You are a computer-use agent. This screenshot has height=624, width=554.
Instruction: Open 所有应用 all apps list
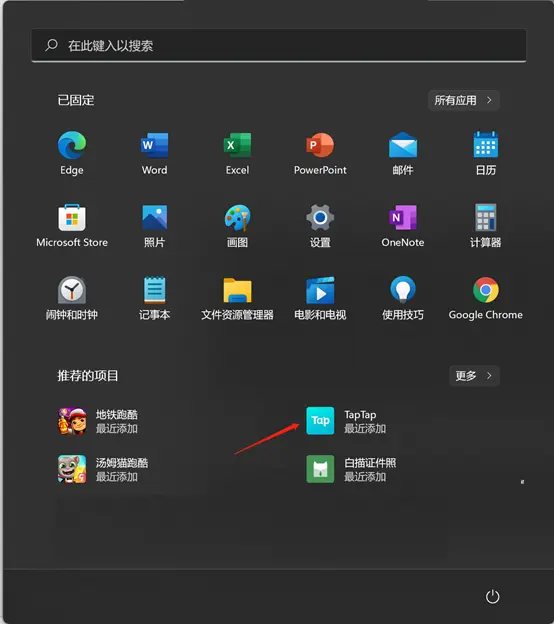coord(464,100)
